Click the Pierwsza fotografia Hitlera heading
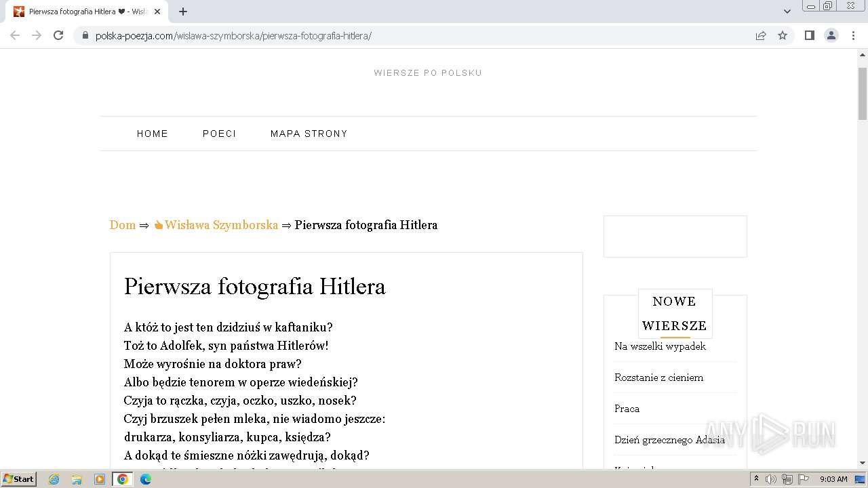Screen dimensions: 868x488 point(254,287)
